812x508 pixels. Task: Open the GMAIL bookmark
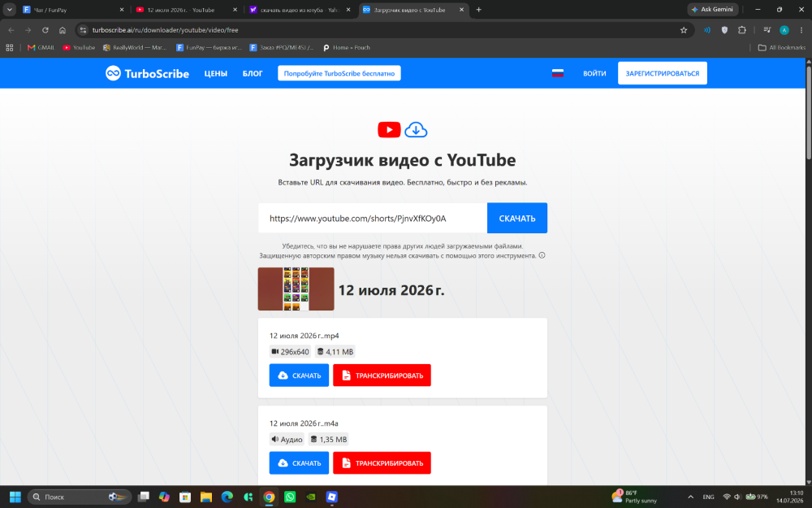point(41,47)
